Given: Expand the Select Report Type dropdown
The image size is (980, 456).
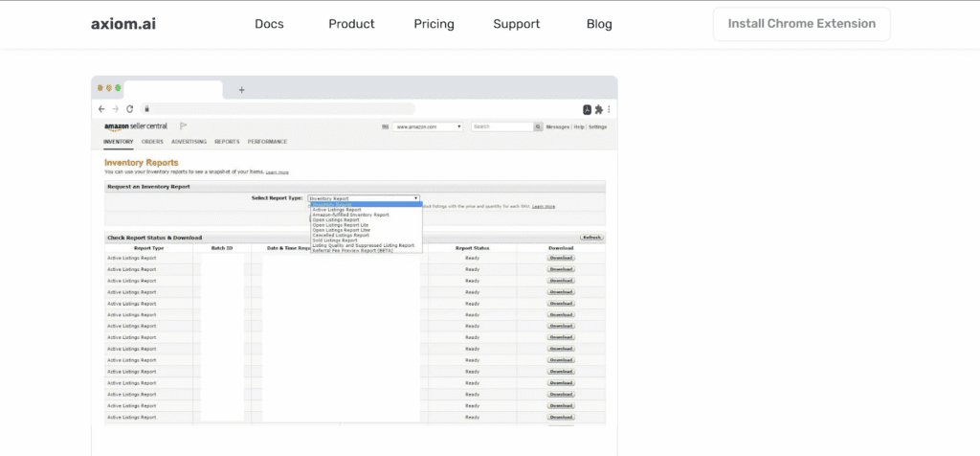Looking at the screenshot, I should tap(364, 198).
